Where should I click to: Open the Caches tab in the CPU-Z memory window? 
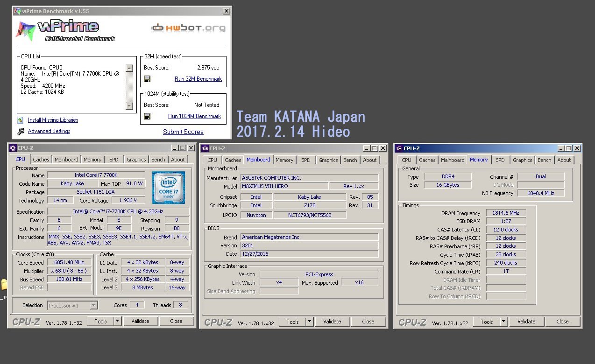click(x=427, y=160)
